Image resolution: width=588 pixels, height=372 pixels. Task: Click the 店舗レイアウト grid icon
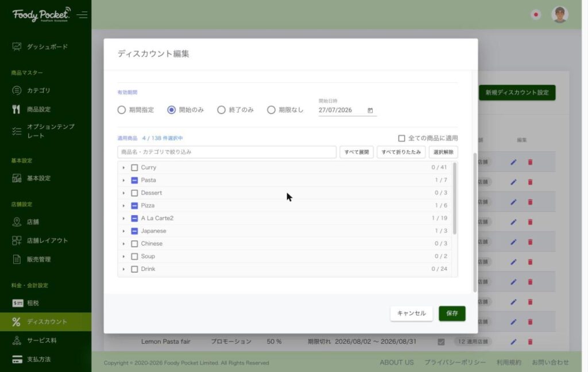pos(17,240)
